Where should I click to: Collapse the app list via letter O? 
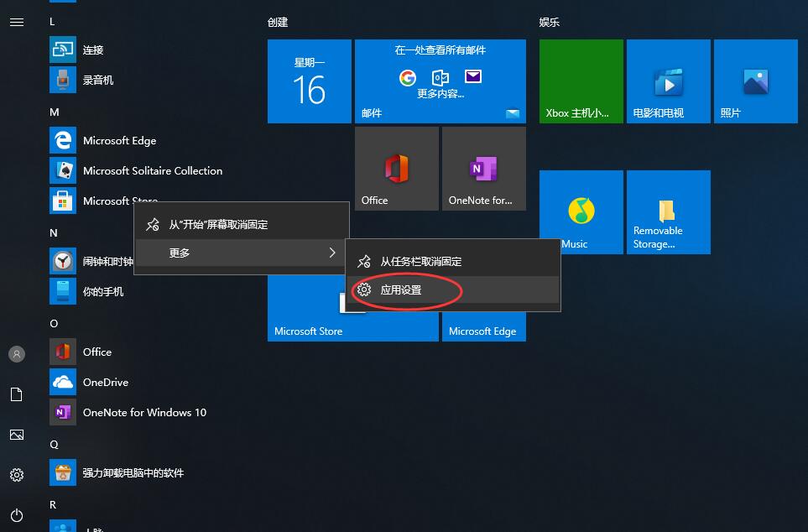click(x=53, y=323)
